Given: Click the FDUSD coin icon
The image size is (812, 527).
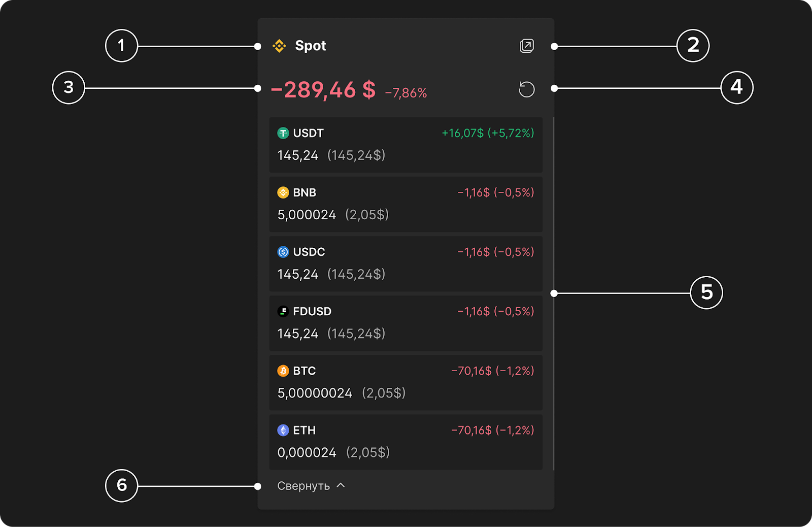Looking at the screenshot, I should [x=283, y=311].
